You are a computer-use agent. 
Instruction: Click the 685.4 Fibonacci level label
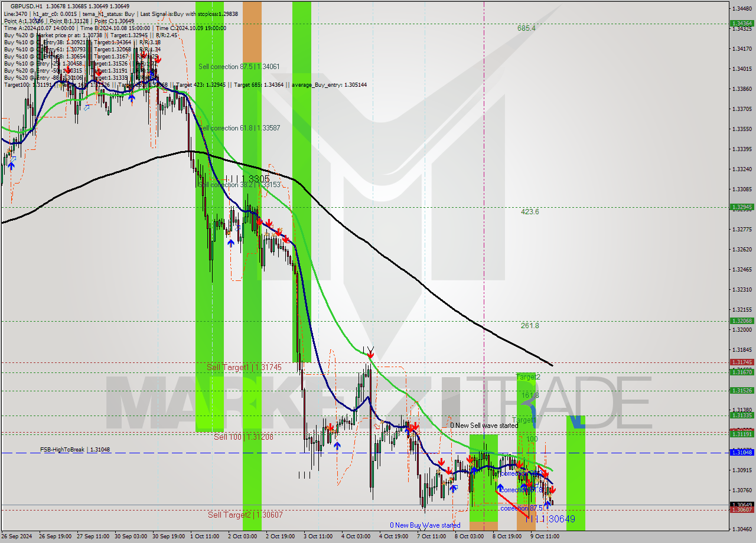click(526, 28)
